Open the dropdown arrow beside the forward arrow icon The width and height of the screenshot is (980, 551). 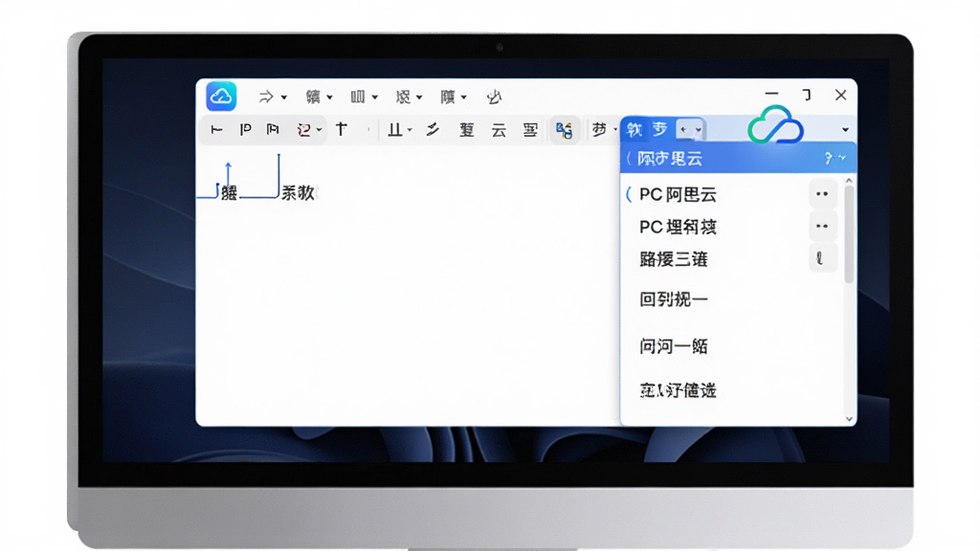pyautogui.click(x=283, y=98)
